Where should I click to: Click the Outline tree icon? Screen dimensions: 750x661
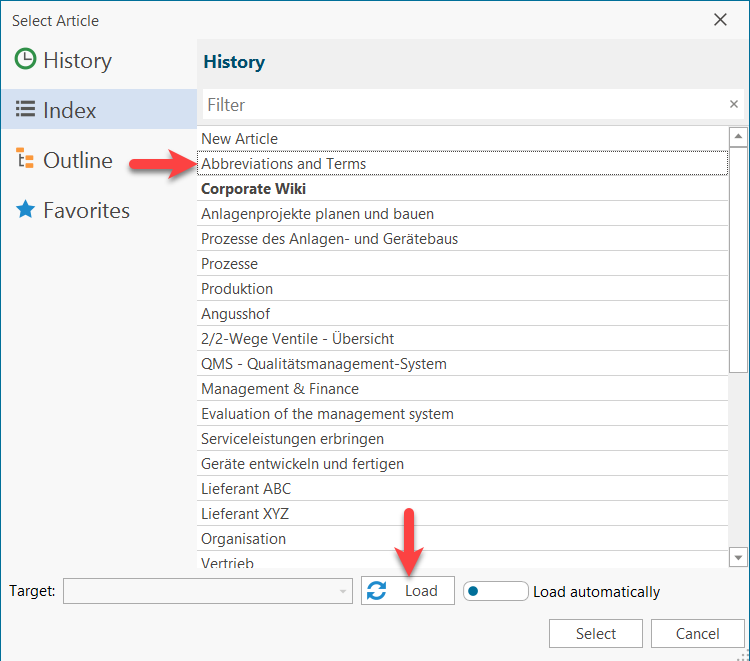(x=25, y=160)
